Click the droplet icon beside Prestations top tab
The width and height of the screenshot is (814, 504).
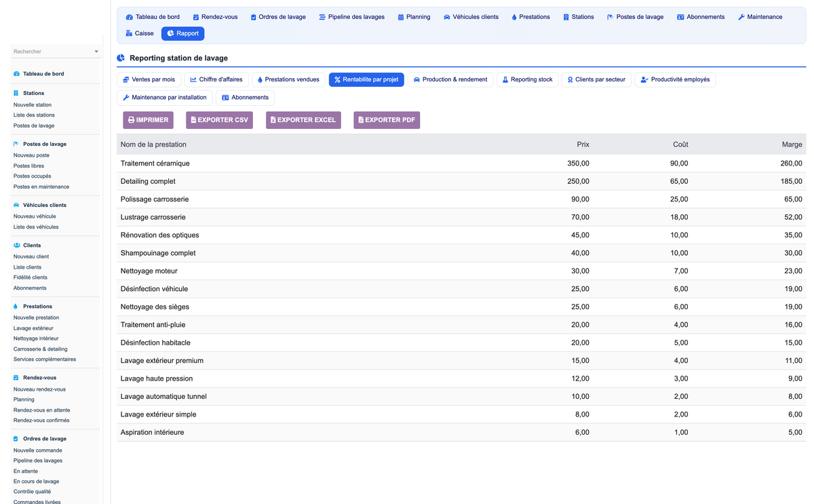514,17
